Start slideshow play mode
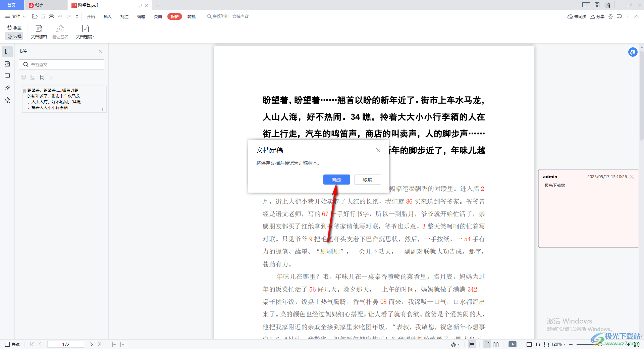The image size is (644, 349). [x=513, y=344]
